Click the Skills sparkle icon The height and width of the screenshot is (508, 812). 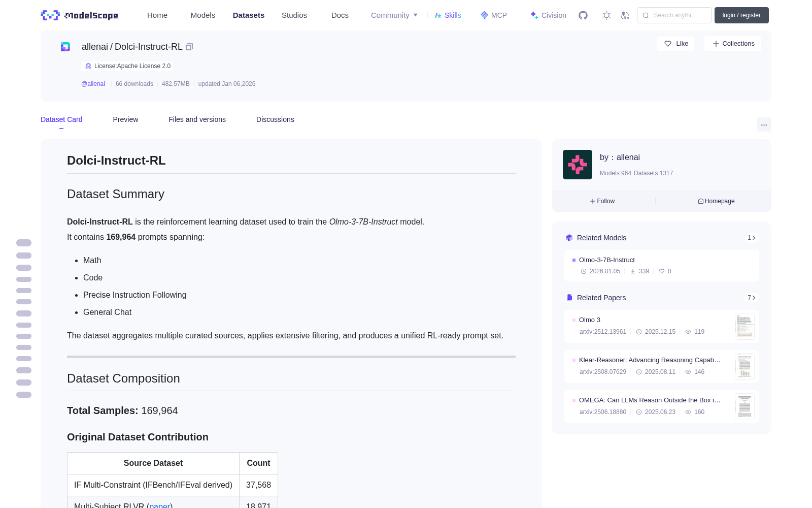pyautogui.click(x=438, y=15)
